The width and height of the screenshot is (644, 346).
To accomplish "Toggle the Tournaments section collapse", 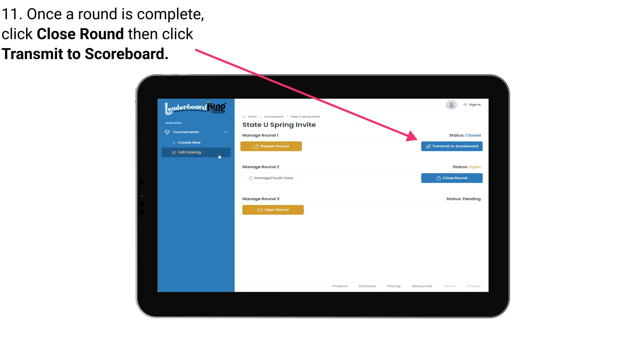I will pyautogui.click(x=226, y=132).
